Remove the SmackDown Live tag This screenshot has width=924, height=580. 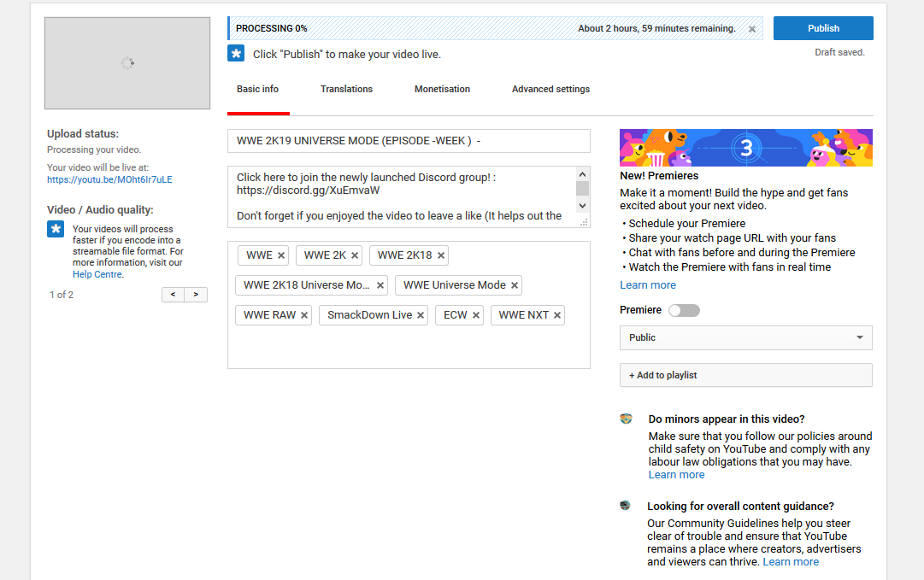tap(421, 315)
